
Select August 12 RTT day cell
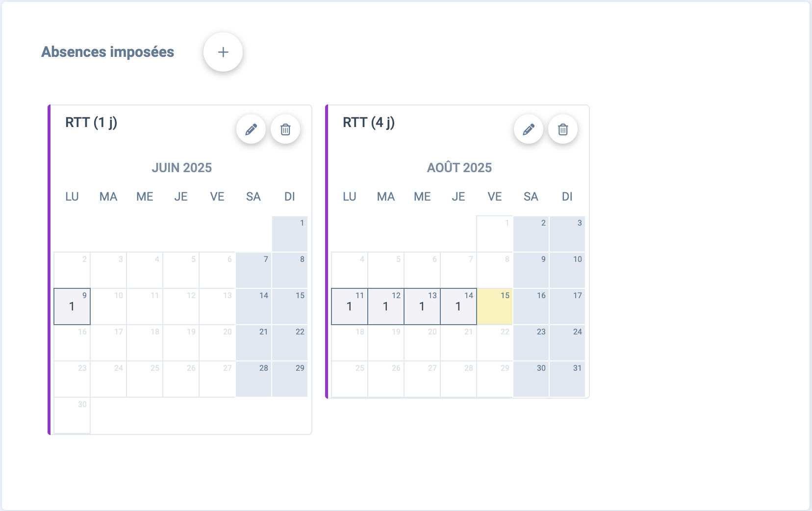(386, 307)
